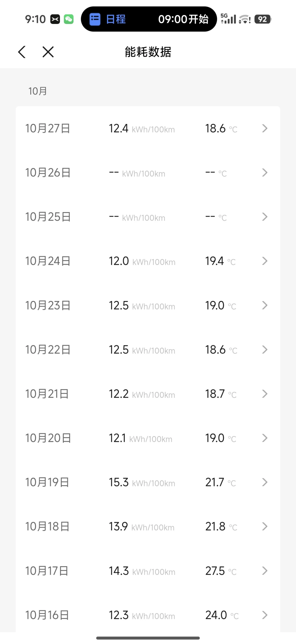The width and height of the screenshot is (296, 644).
Task: Select the 10月21日 row
Action: 148,394
